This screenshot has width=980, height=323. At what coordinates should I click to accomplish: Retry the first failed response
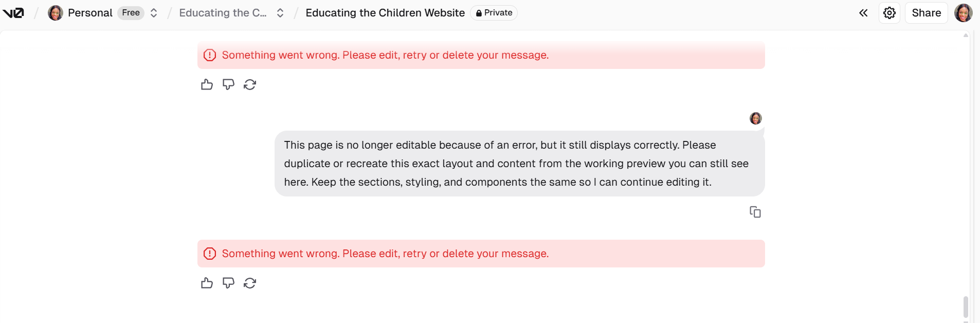[x=250, y=84]
